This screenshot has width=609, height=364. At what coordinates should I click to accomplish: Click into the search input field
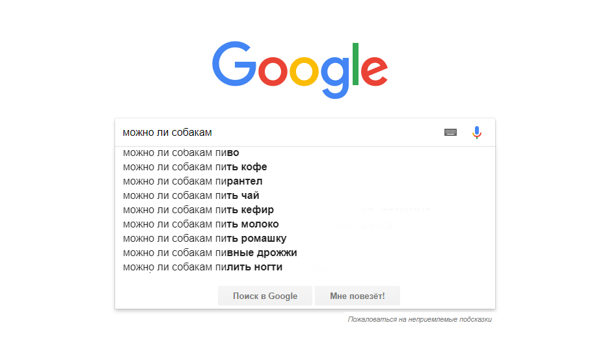(280, 133)
